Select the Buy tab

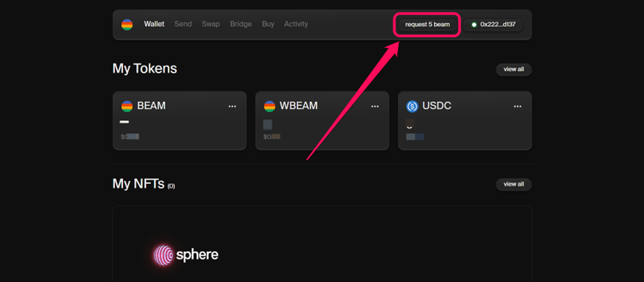coord(268,24)
